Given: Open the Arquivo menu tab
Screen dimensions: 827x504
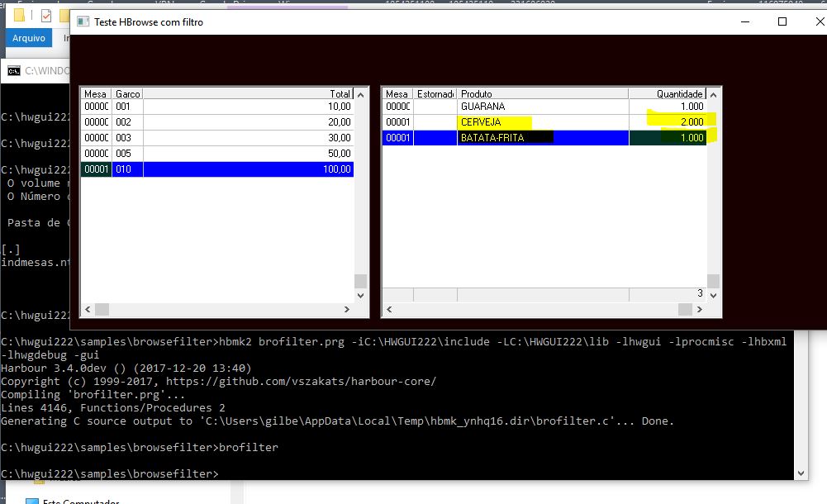Looking at the screenshot, I should tap(29, 38).
